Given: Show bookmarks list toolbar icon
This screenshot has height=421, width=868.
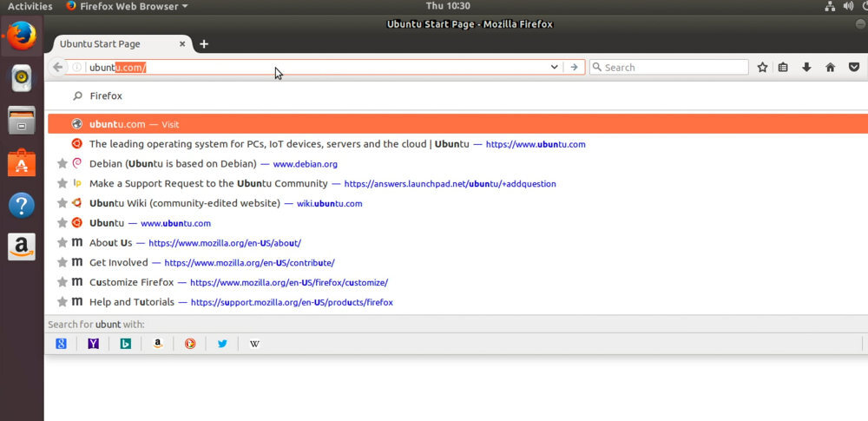Looking at the screenshot, I should pyautogui.click(x=783, y=67).
